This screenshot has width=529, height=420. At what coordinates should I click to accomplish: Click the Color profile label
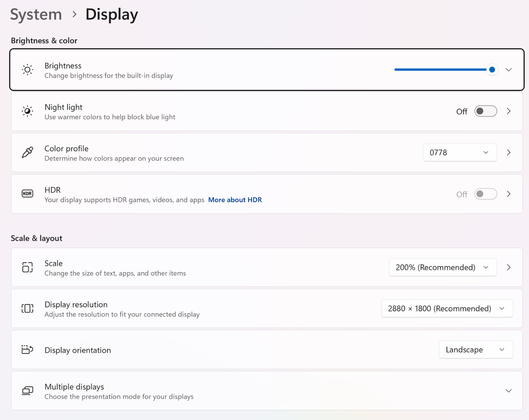[x=66, y=148]
